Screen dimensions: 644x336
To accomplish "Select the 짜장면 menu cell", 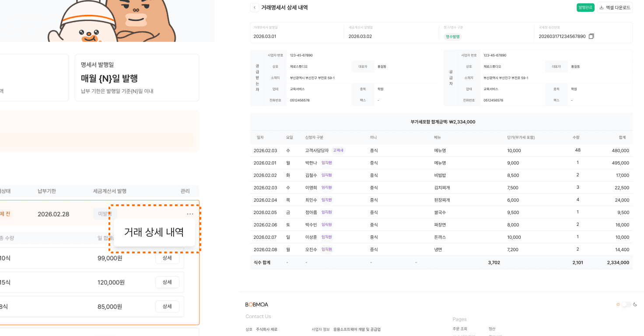I will pyautogui.click(x=440, y=225).
